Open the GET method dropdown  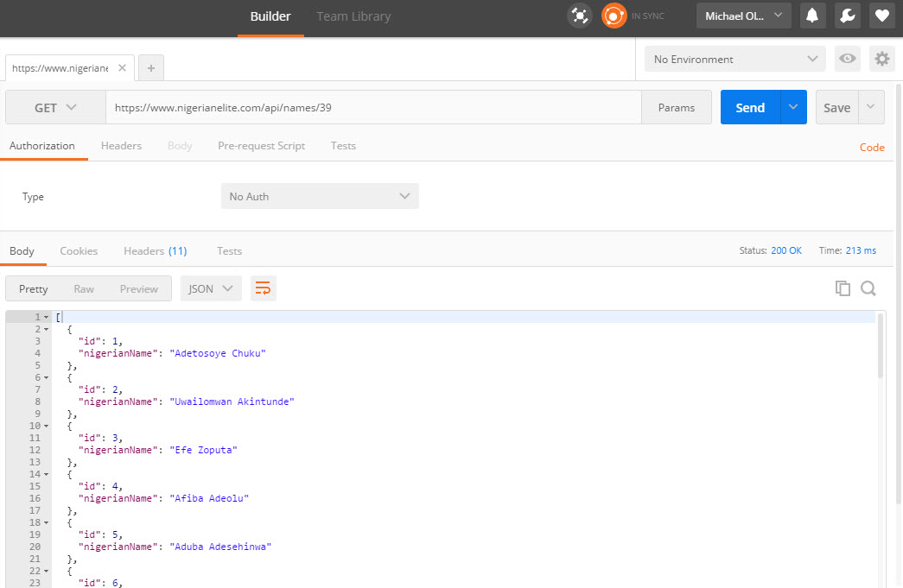click(x=54, y=107)
